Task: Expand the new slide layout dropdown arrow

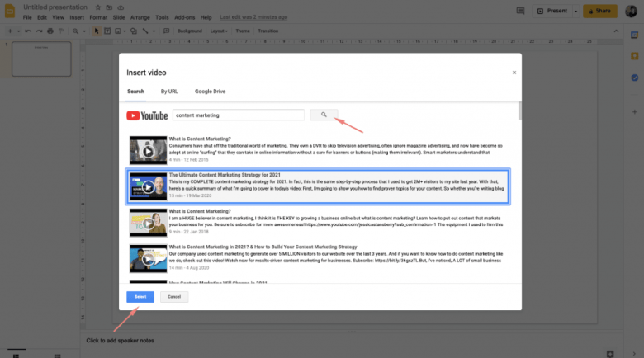Action: point(18,31)
